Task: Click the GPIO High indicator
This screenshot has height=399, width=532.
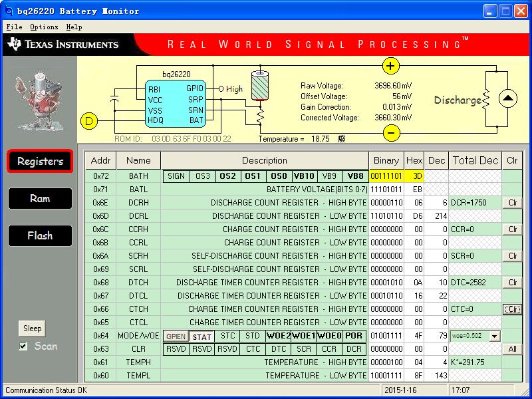Action: (231, 89)
